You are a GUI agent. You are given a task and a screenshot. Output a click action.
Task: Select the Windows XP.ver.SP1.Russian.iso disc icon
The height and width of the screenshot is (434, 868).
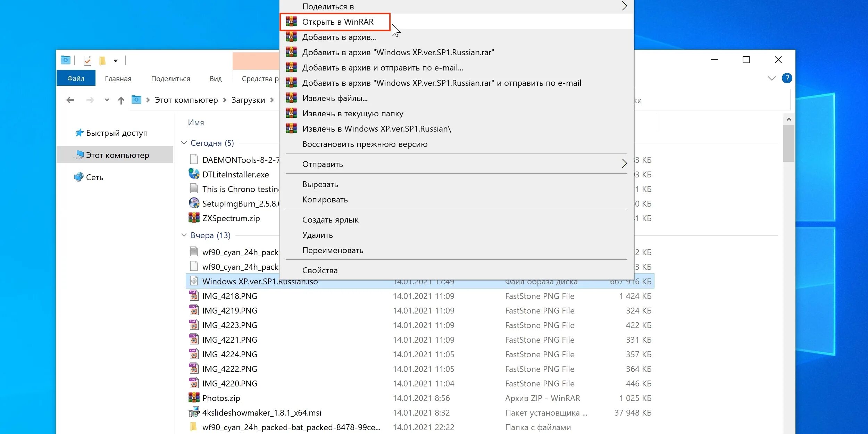194,281
